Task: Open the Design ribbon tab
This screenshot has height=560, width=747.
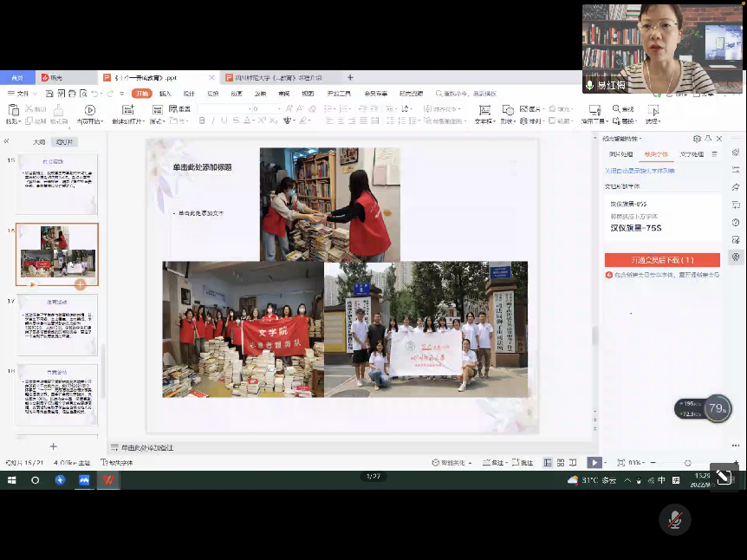Action: point(189,94)
